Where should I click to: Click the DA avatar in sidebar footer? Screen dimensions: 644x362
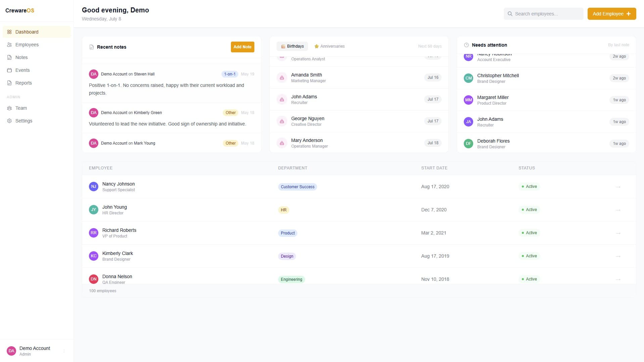pos(11,351)
